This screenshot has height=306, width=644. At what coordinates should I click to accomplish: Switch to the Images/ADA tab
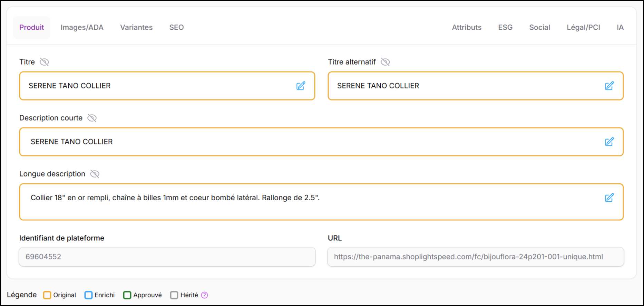pos(82,28)
